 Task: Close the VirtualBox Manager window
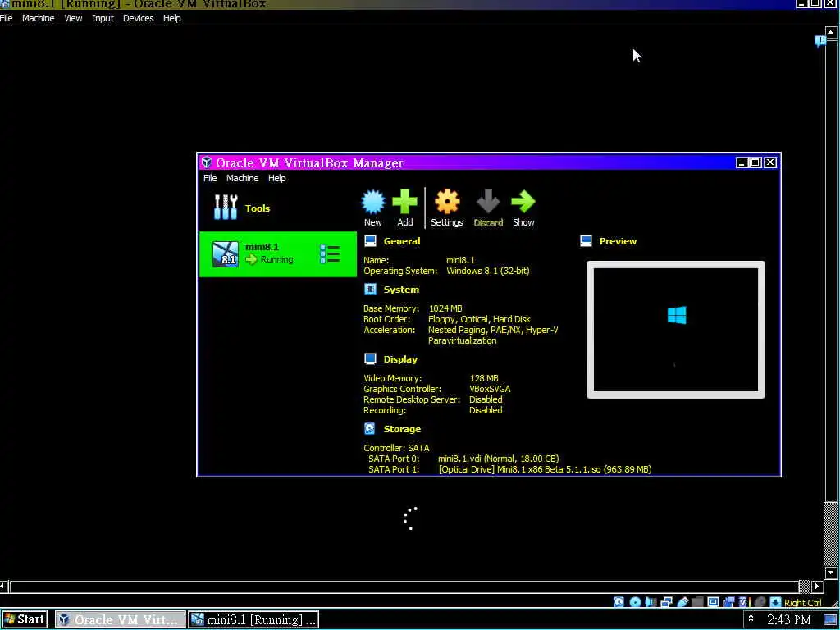tap(770, 162)
